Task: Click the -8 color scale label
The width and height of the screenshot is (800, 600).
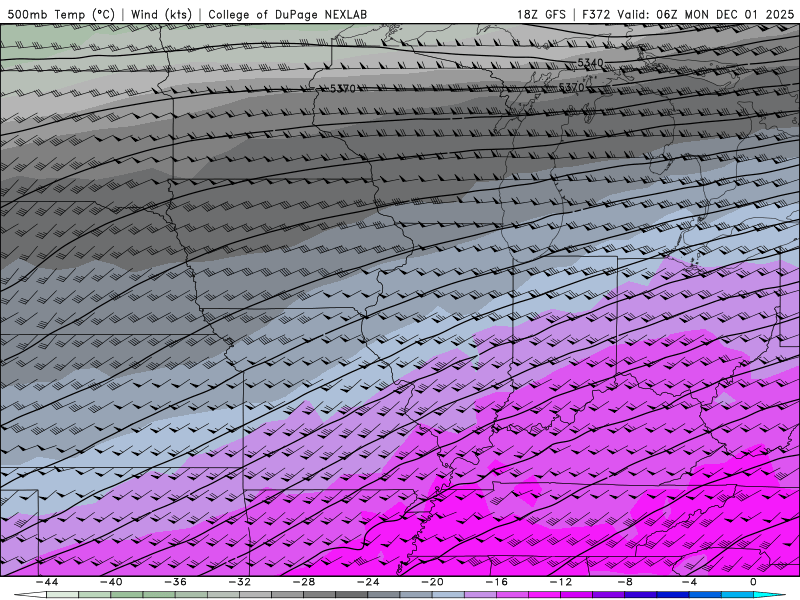Action: coord(626,582)
